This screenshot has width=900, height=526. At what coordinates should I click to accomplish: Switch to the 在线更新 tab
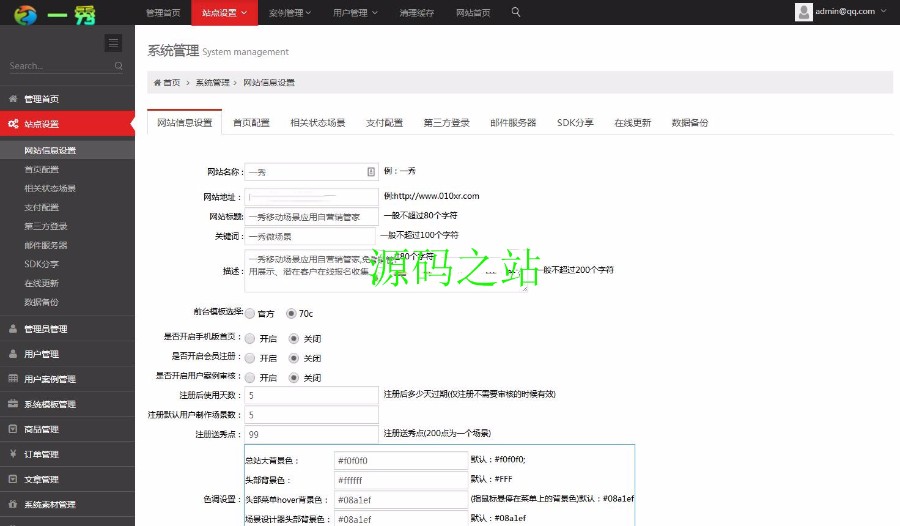[x=632, y=123]
